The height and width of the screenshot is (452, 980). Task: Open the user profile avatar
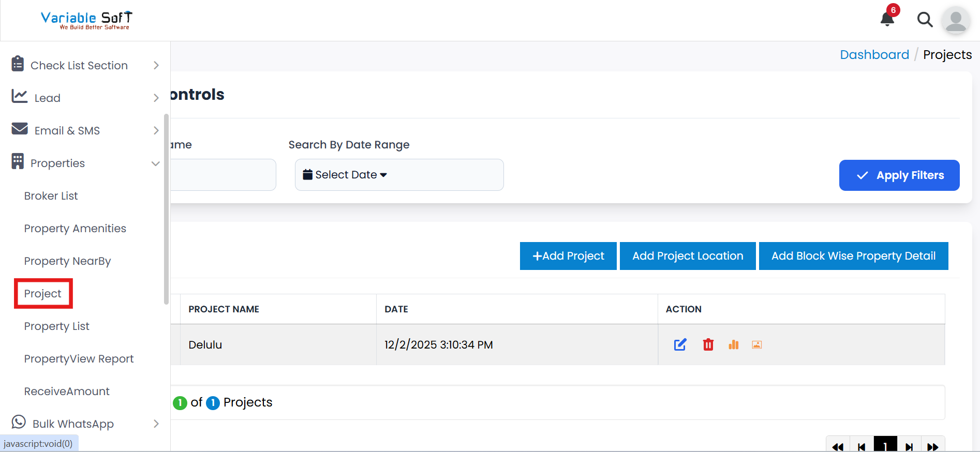(955, 21)
